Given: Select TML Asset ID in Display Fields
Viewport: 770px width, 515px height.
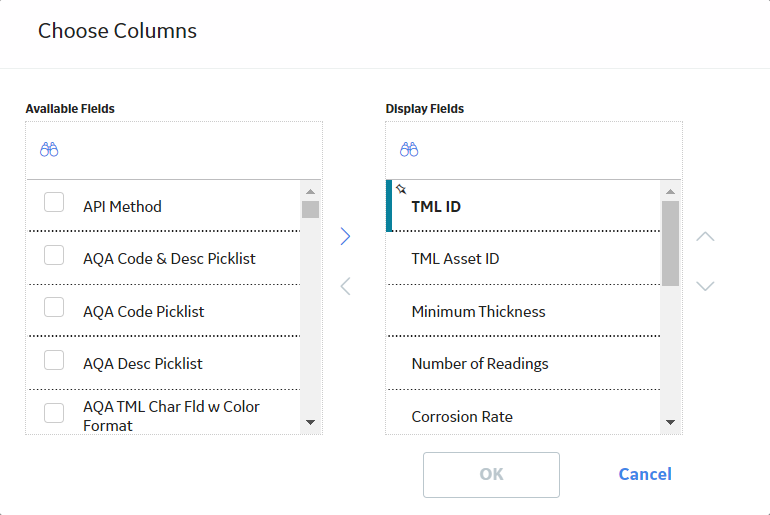Looking at the screenshot, I should [523, 259].
